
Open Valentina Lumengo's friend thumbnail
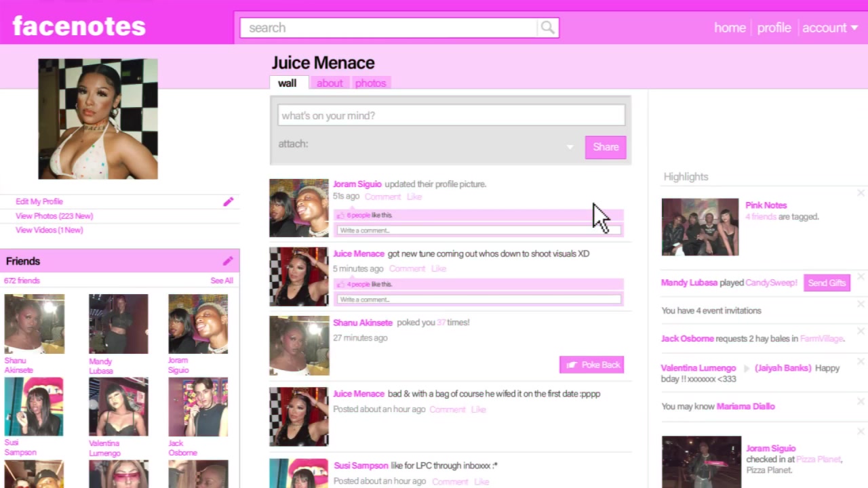118,407
